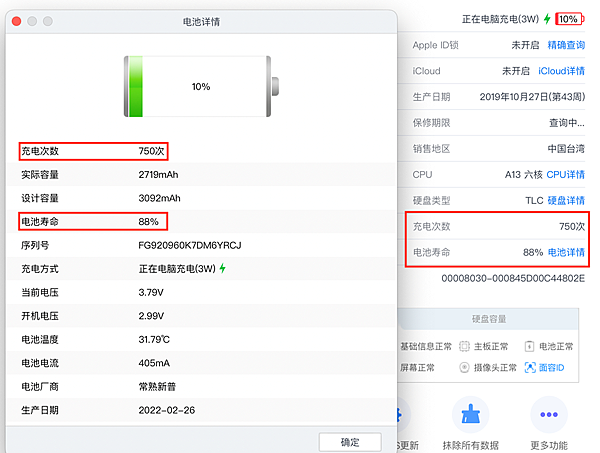Open 电池详情 link beside 88%

point(566,253)
